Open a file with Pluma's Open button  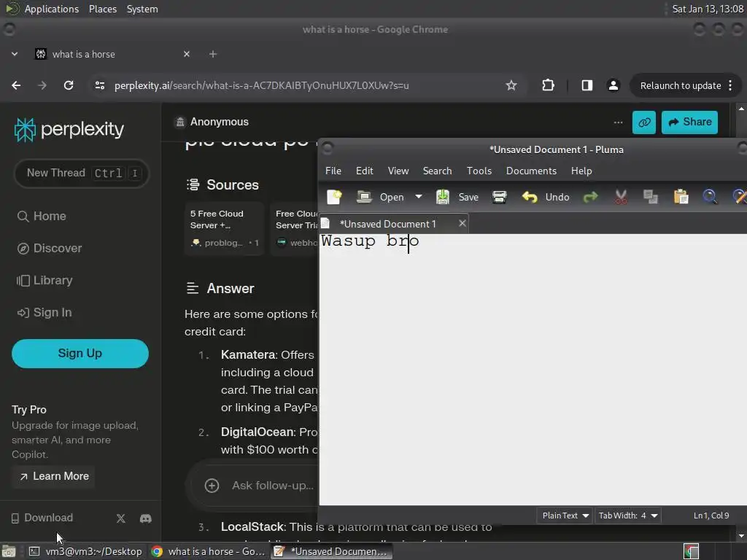coord(379,197)
